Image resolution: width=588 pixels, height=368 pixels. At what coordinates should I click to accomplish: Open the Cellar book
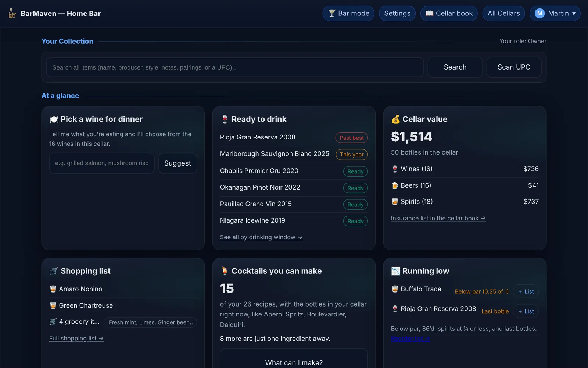[x=449, y=13]
